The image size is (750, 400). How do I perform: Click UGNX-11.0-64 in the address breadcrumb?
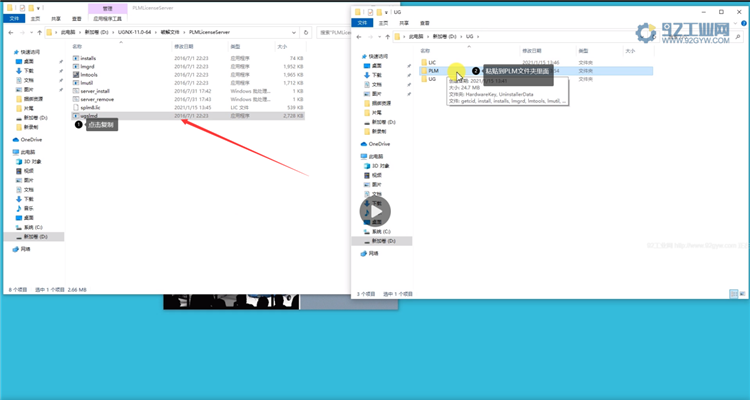point(134,33)
